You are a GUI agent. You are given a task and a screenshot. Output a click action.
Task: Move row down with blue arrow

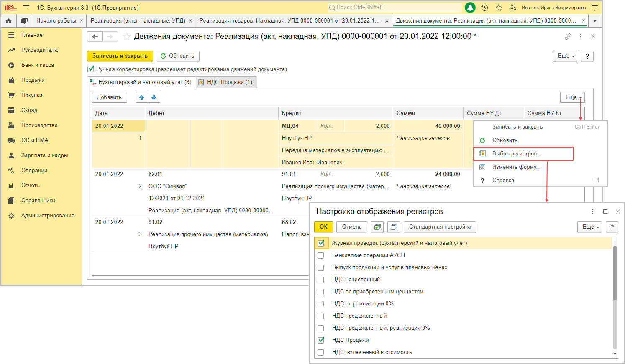point(154,97)
